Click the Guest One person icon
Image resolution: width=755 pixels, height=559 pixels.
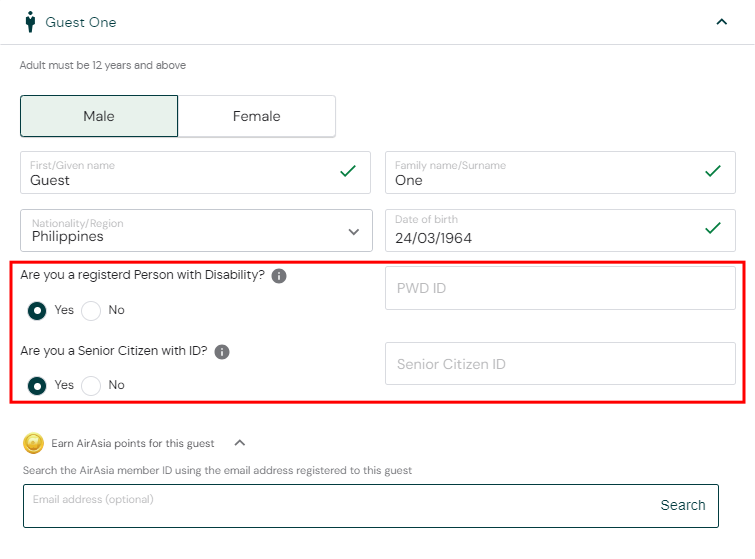pyautogui.click(x=30, y=21)
